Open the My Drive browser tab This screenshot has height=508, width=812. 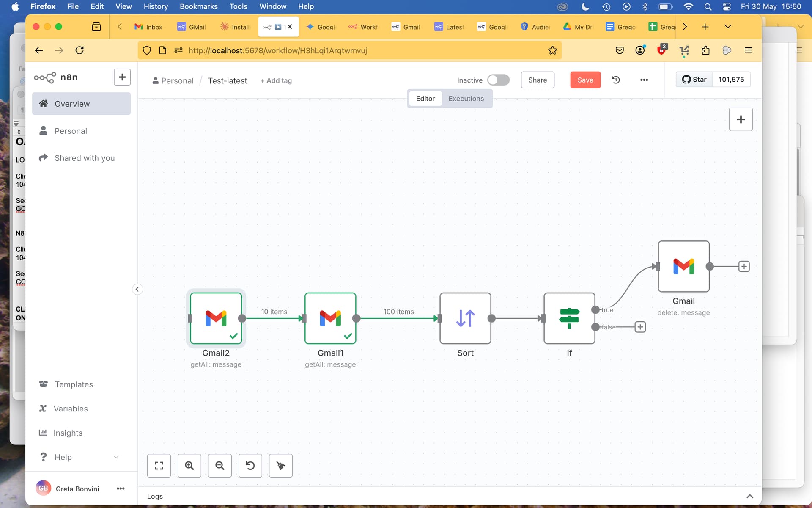578,27
